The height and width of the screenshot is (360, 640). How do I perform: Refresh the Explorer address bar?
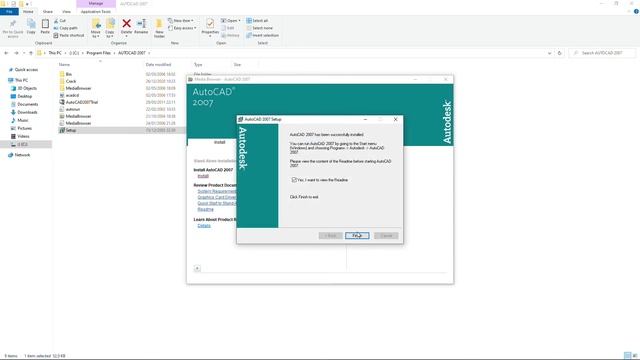tap(560, 53)
